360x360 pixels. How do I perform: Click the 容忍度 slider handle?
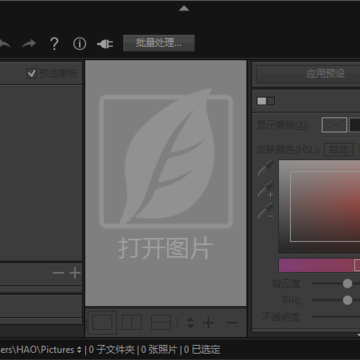pos(347,284)
